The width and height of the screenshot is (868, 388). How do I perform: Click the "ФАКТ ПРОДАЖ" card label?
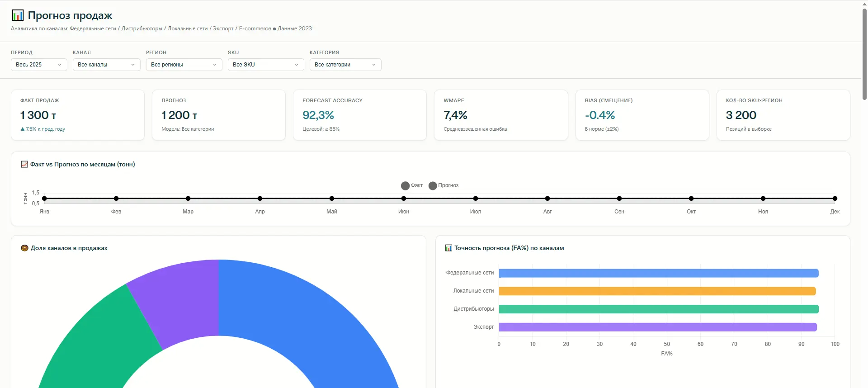click(40, 100)
